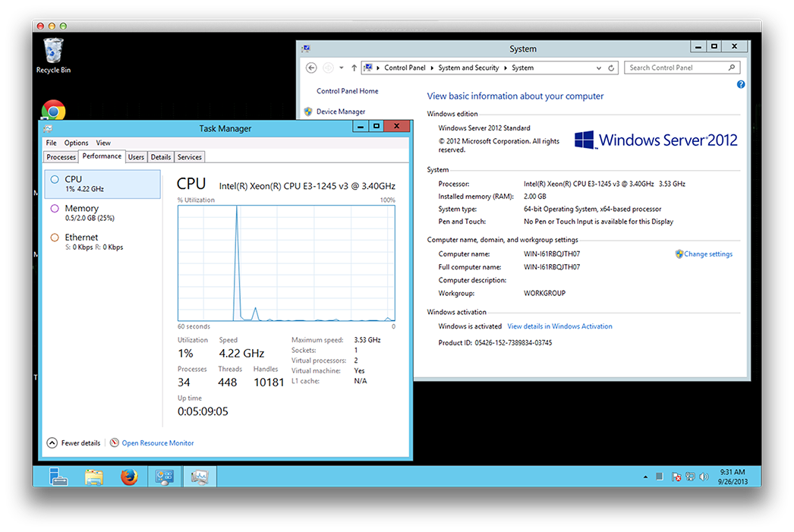The height and width of the screenshot is (532, 794).
Task: Collapse Task Manager with Fewer details
Action: tap(74, 443)
